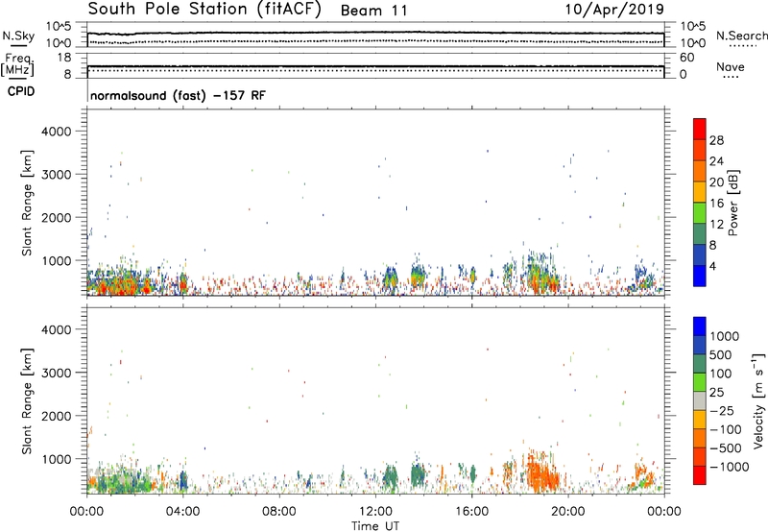
Task: Click the "12:00" time axis label
Action: coord(375,512)
